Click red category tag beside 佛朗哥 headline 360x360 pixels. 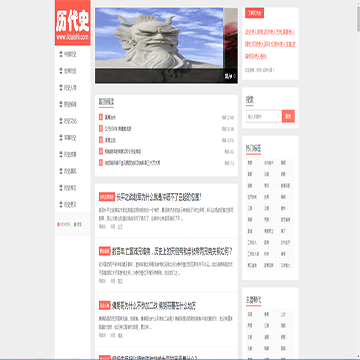coord(105,306)
